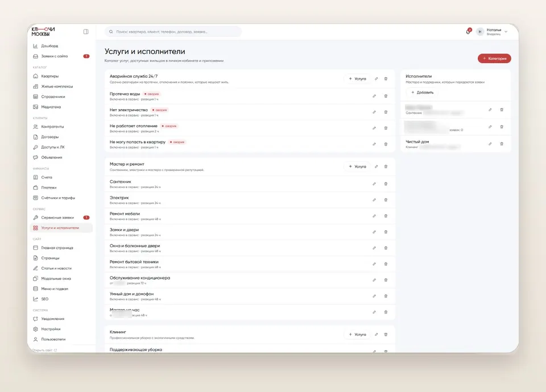This screenshot has height=392, width=546.
Task: Edit the Аварийная служба 24/7 category
Action: pos(376,78)
